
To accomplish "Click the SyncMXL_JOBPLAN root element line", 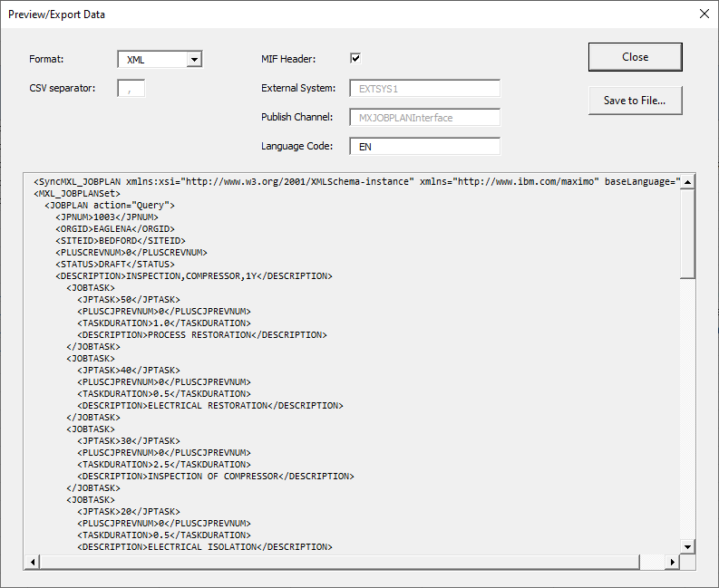I will 356,182.
